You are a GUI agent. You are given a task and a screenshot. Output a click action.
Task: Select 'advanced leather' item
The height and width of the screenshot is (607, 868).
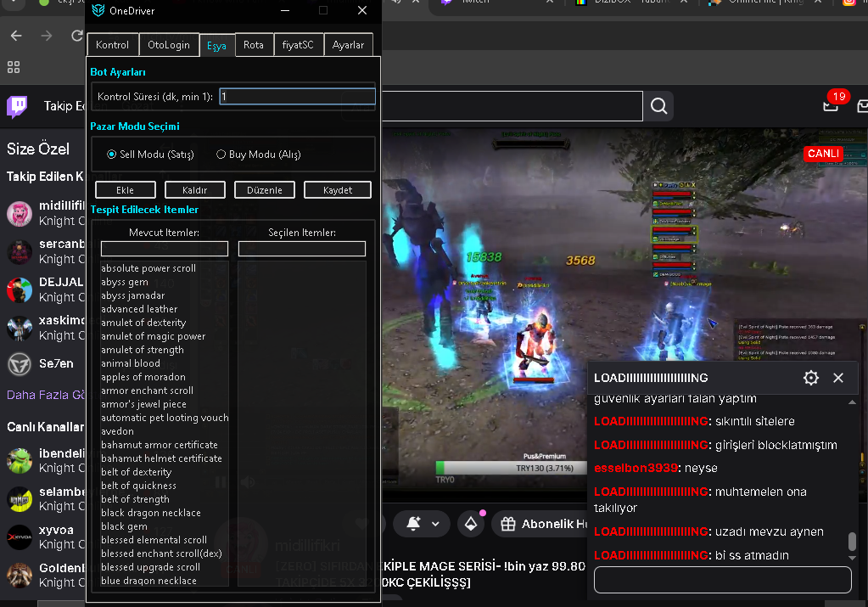(139, 309)
